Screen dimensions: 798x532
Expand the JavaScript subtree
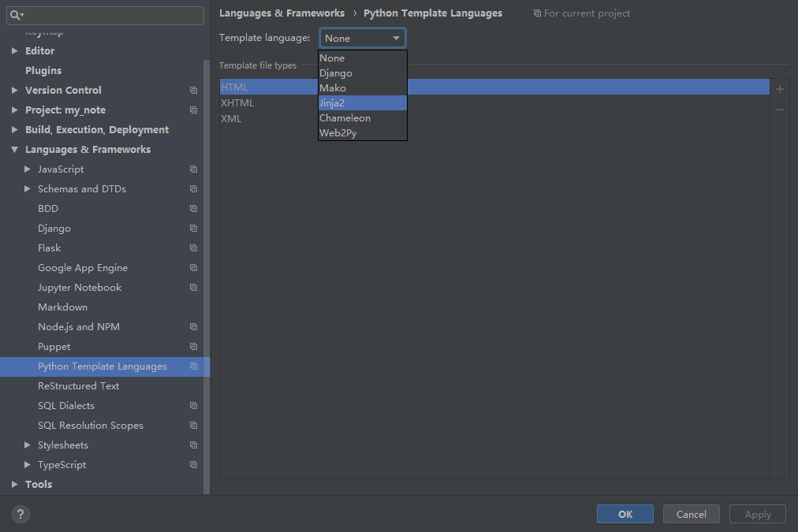tap(28, 169)
